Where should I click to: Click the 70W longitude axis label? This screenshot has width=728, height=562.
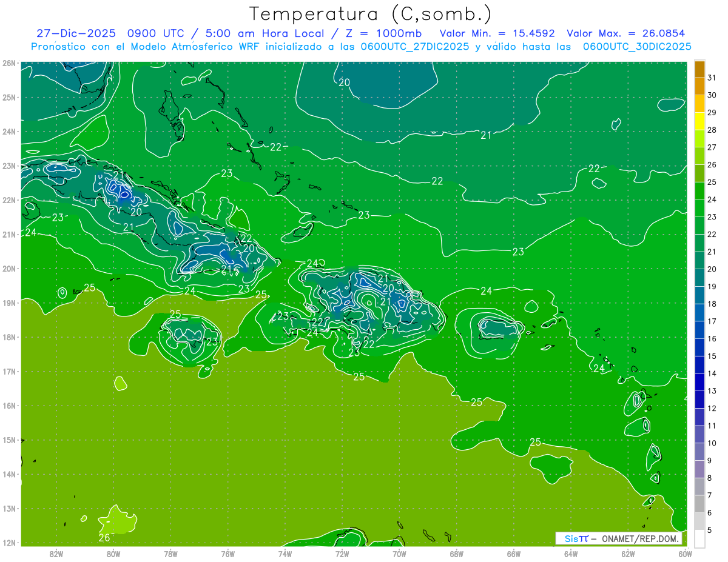click(x=399, y=554)
